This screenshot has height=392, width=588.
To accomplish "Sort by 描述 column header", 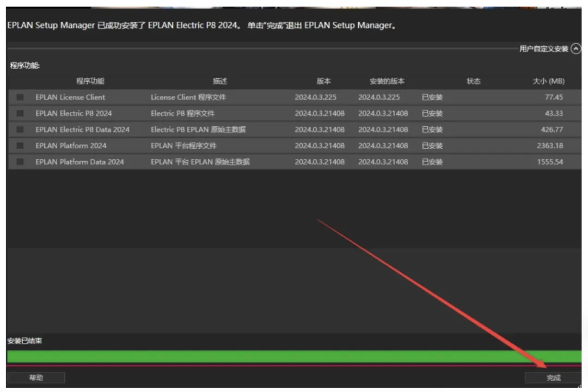I will point(220,81).
